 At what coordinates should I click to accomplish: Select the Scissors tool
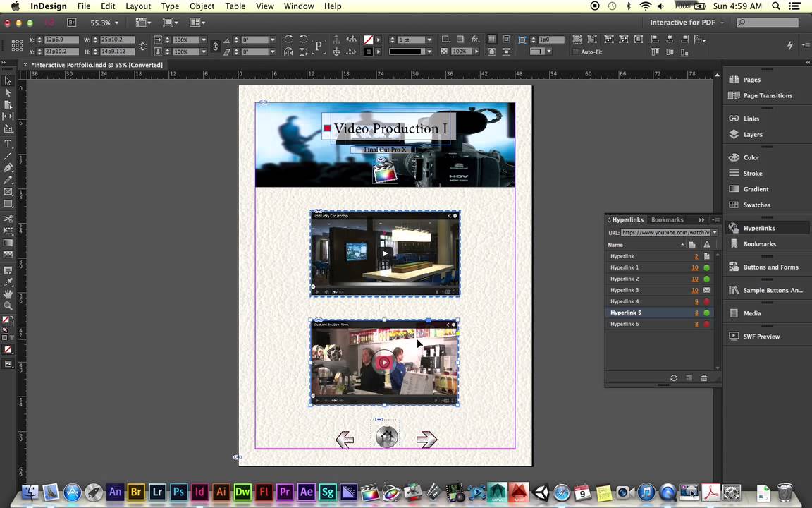(x=8, y=219)
